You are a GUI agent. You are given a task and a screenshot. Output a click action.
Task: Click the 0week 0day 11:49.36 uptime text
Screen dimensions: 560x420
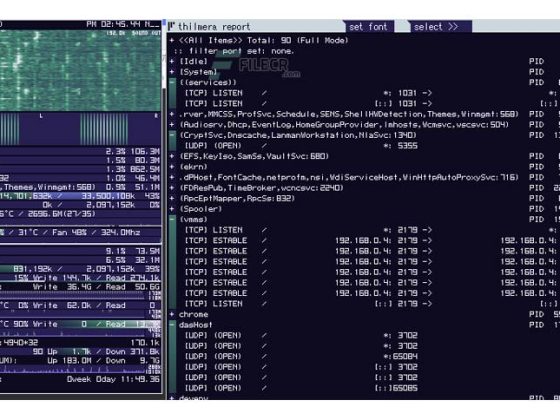click(113, 379)
